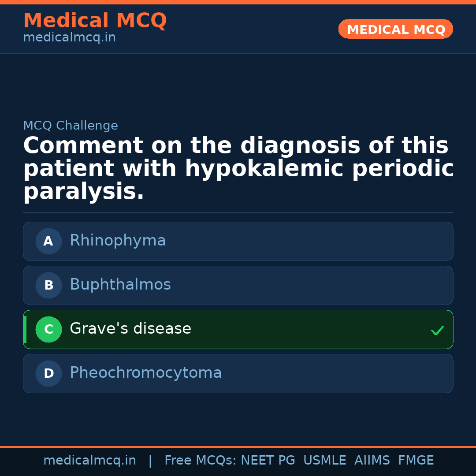Click the green letter C circle
Screen dimensions: 476x476
[48, 329]
